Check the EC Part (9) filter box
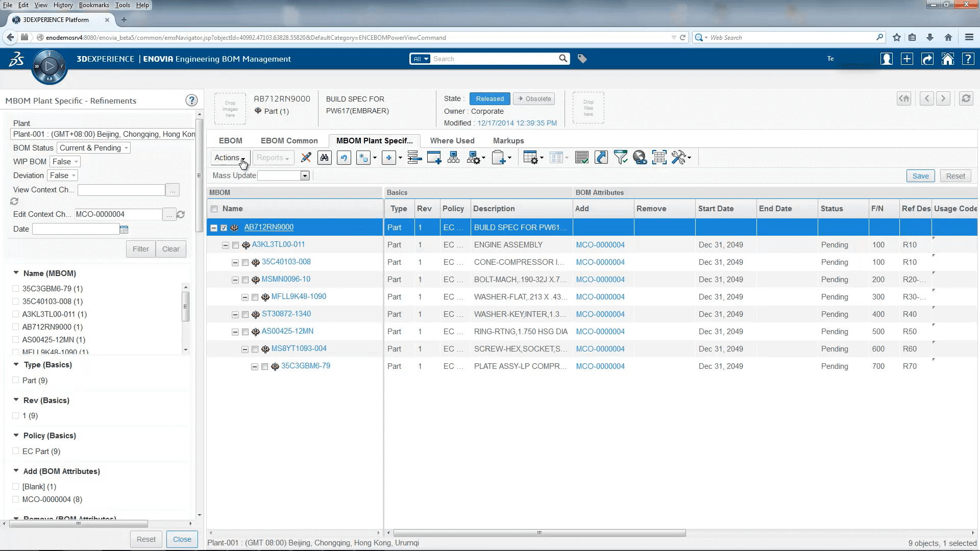Screen dimensions: 980x551 16,451
